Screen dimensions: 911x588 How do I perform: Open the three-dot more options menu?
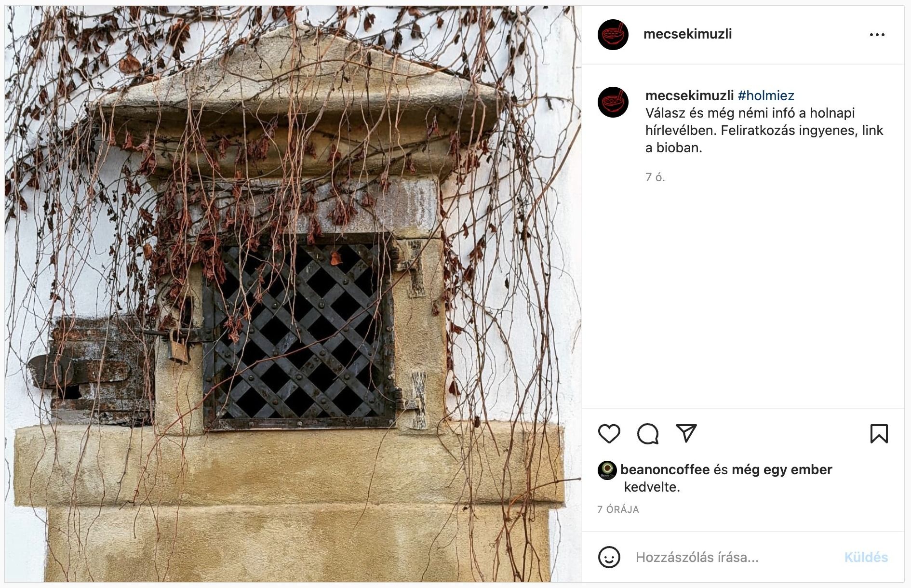pyautogui.click(x=877, y=35)
